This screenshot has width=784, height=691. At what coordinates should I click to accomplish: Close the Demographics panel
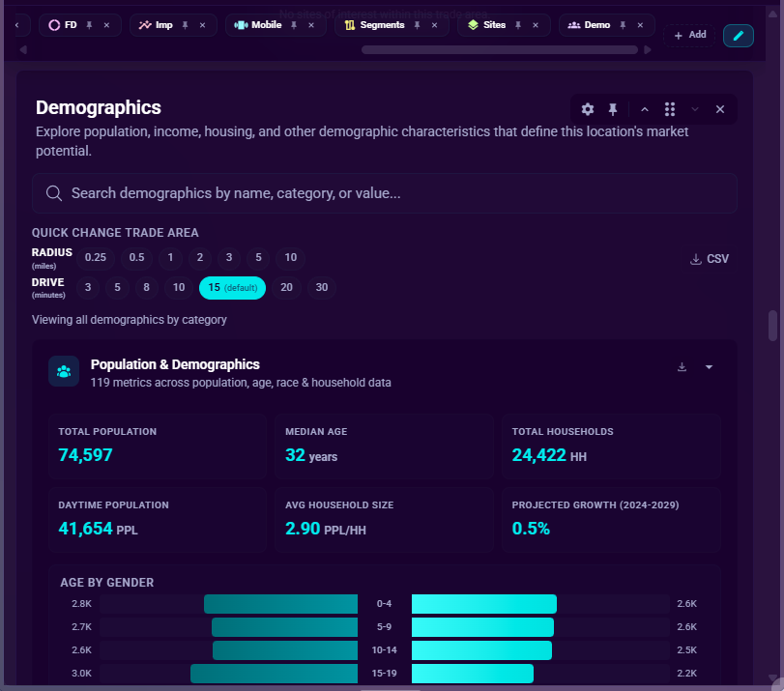click(x=719, y=109)
